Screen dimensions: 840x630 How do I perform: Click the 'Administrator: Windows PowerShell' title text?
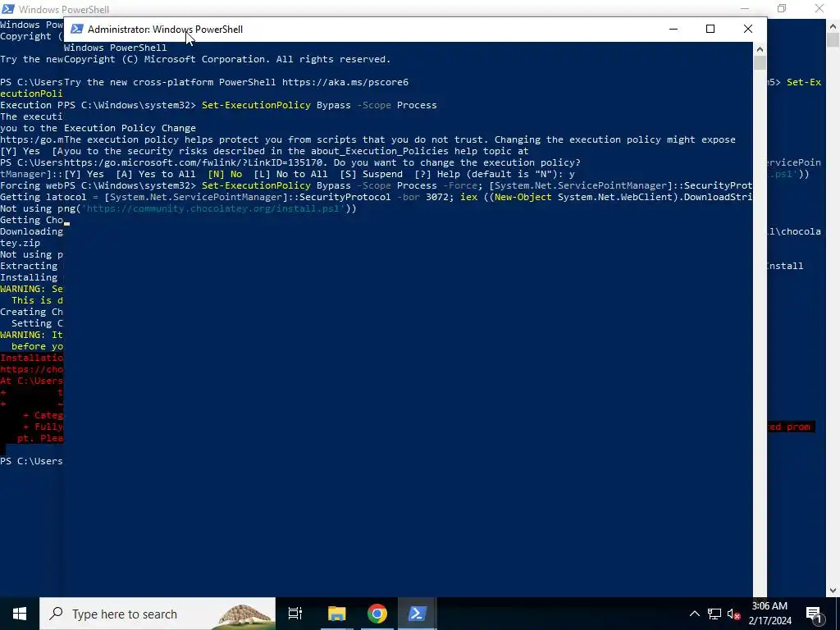[165, 30]
